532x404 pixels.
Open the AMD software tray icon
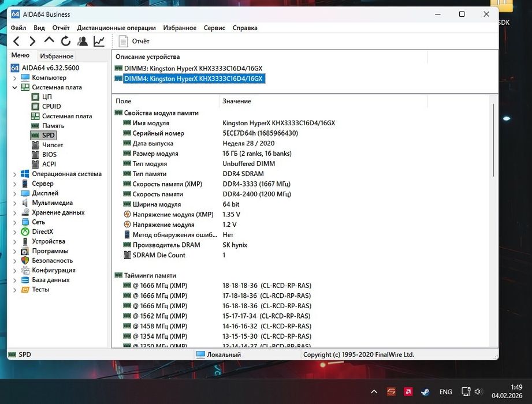click(408, 392)
